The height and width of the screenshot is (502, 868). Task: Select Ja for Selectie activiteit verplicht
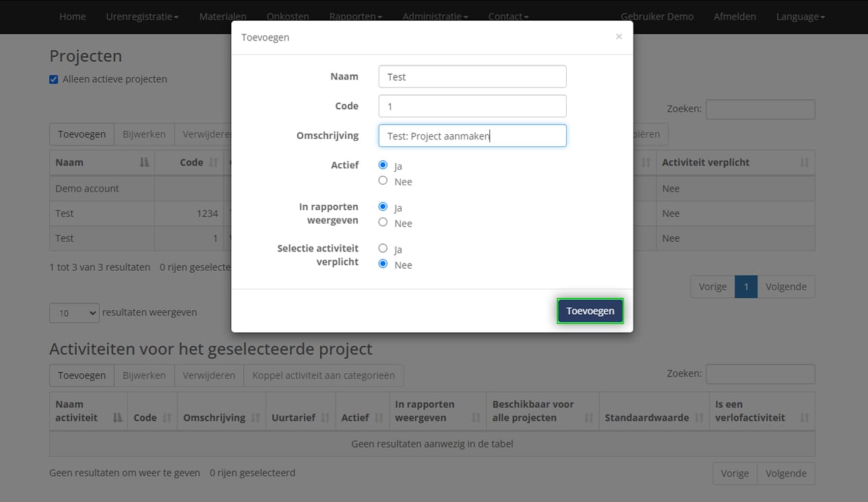(x=383, y=249)
